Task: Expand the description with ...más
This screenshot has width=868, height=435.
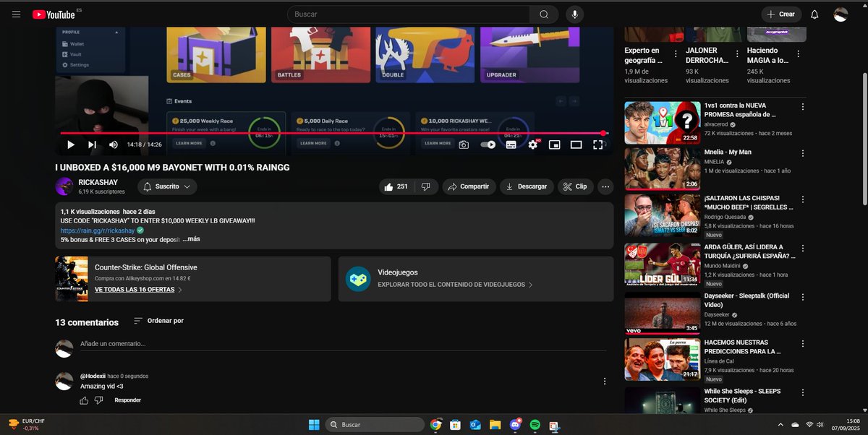Action: click(x=191, y=239)
